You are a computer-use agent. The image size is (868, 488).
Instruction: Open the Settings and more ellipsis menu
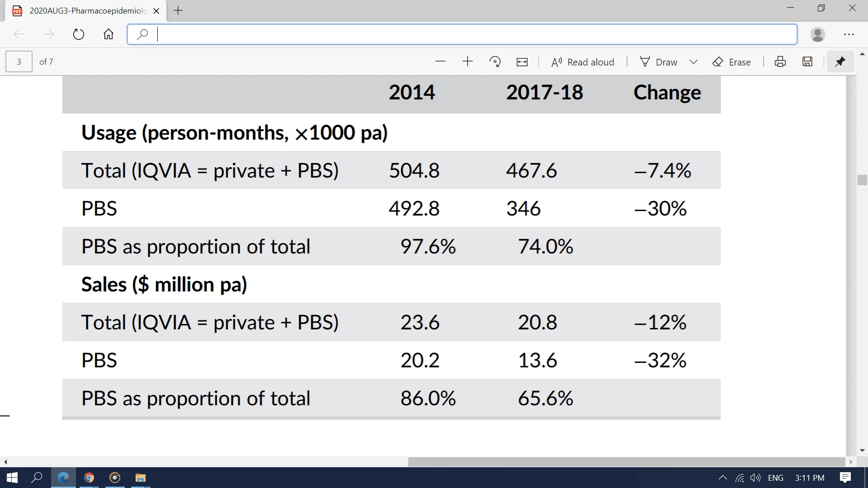(849, 34)
